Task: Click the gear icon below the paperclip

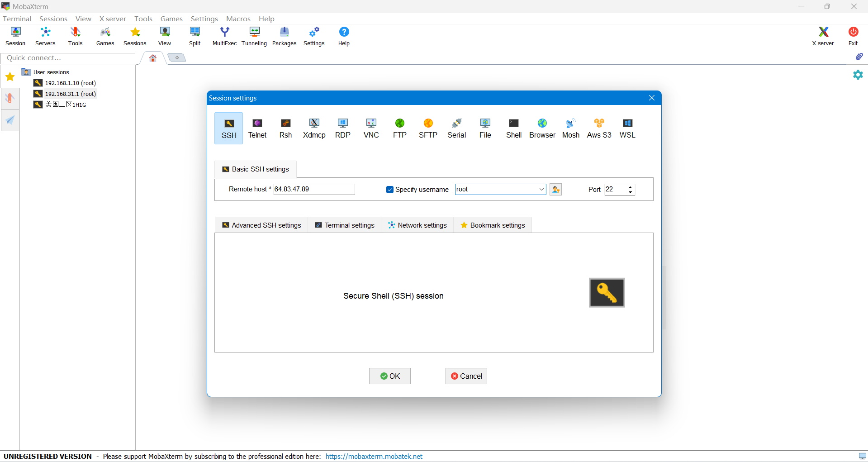Action: 858,75
